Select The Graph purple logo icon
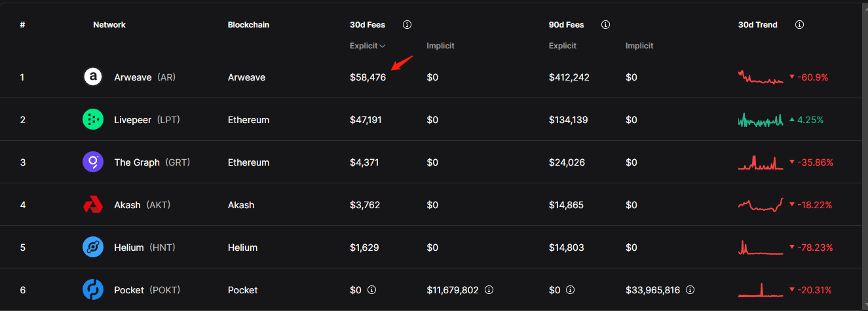Image resolution: width=868 pixels, height=311 pixels. pos(93,162)
